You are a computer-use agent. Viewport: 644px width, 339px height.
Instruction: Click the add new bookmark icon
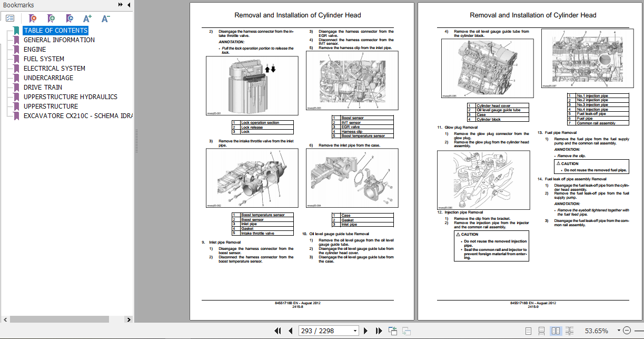(51, 18)
